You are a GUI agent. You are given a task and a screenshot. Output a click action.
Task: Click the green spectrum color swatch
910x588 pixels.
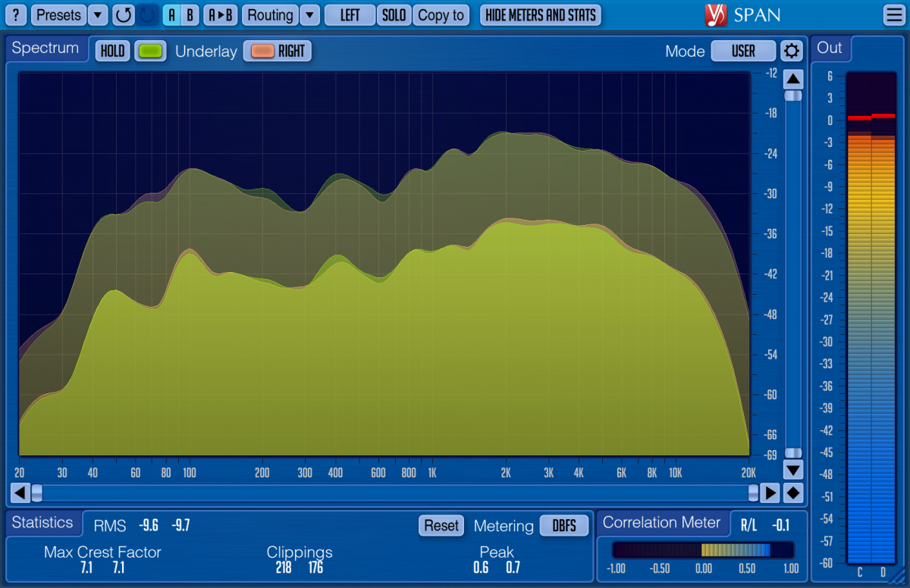[x=150, y=52]
